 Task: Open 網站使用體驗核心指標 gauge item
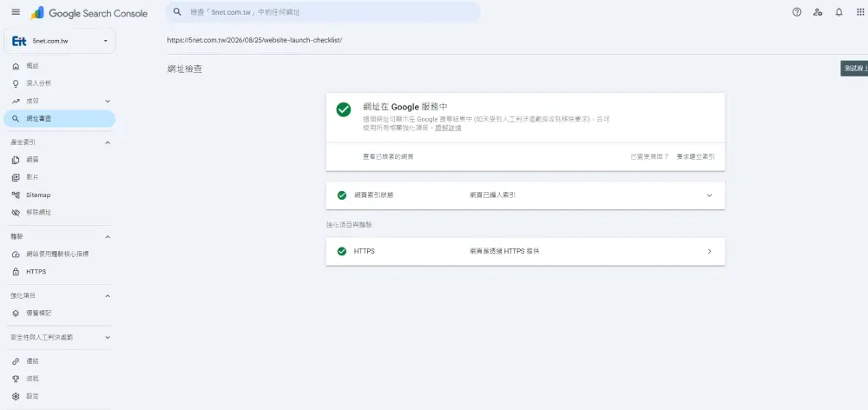pyautogui.click(x=59, y=255)
